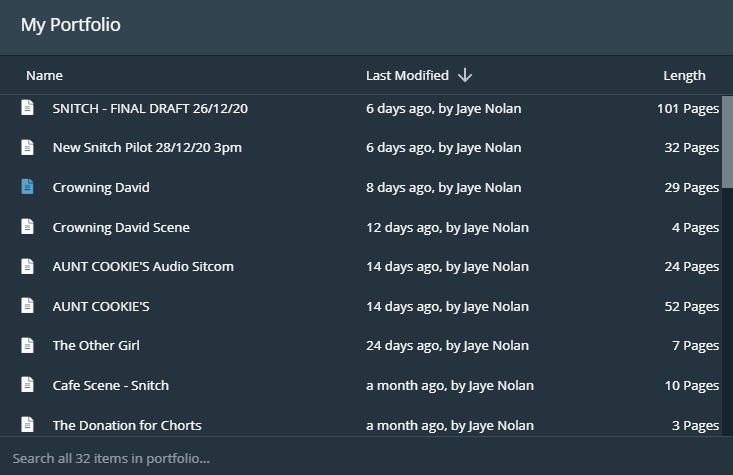Click the portfolio list vertical scrollbar
Viewport: 733px width, 475px height.
[x=727, y=140]
